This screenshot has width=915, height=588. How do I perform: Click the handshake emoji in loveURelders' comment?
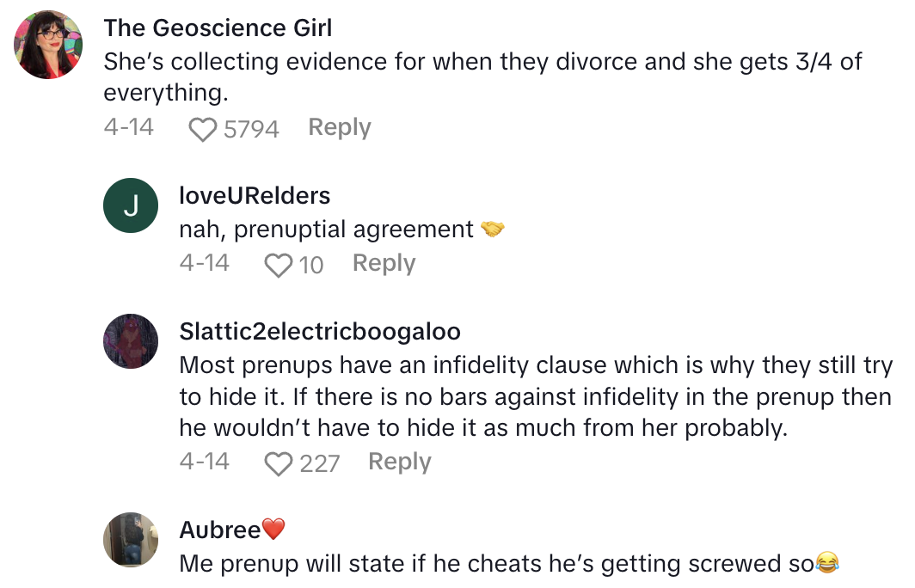pyautogui.click(x=493, y=230)
